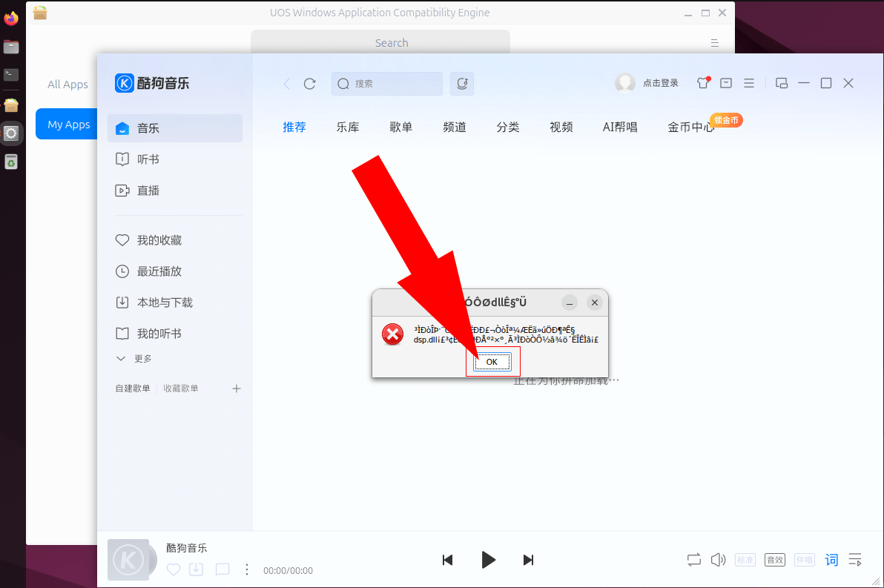Click Search field in the UOS window

point(380,43)
